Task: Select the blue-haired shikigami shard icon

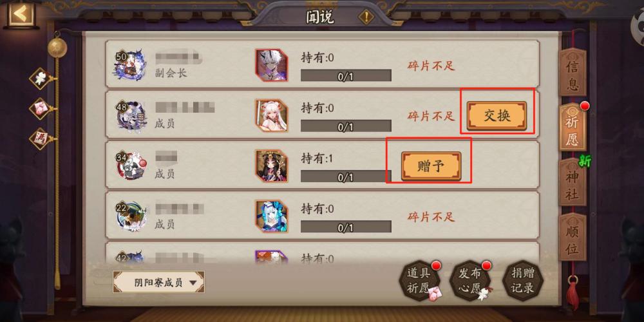Action: coord(271,216)
